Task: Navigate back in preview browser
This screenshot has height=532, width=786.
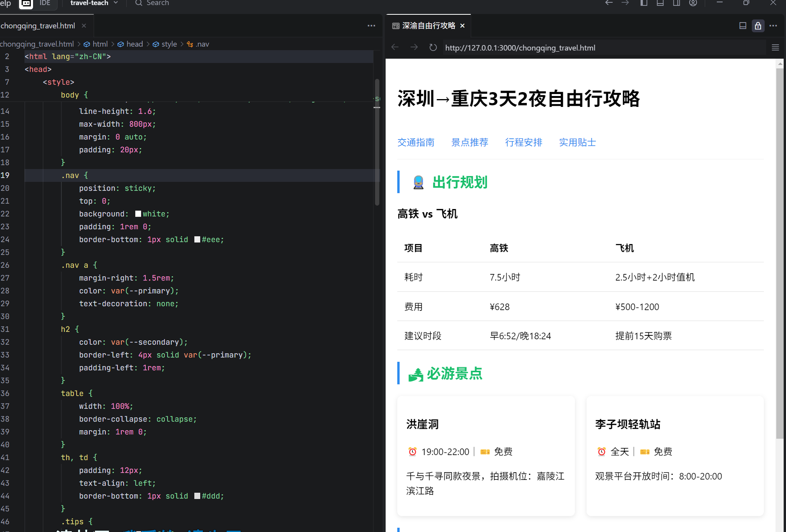Action: (395, 47)
